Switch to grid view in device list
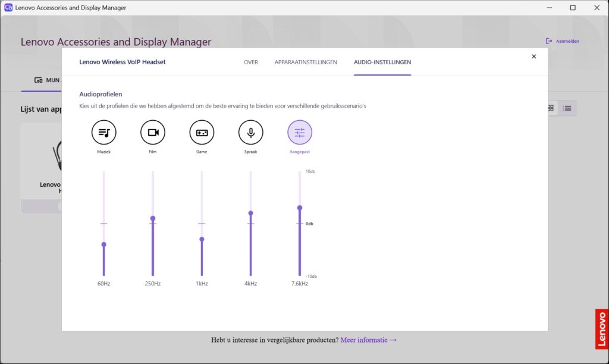 [551, 108]
